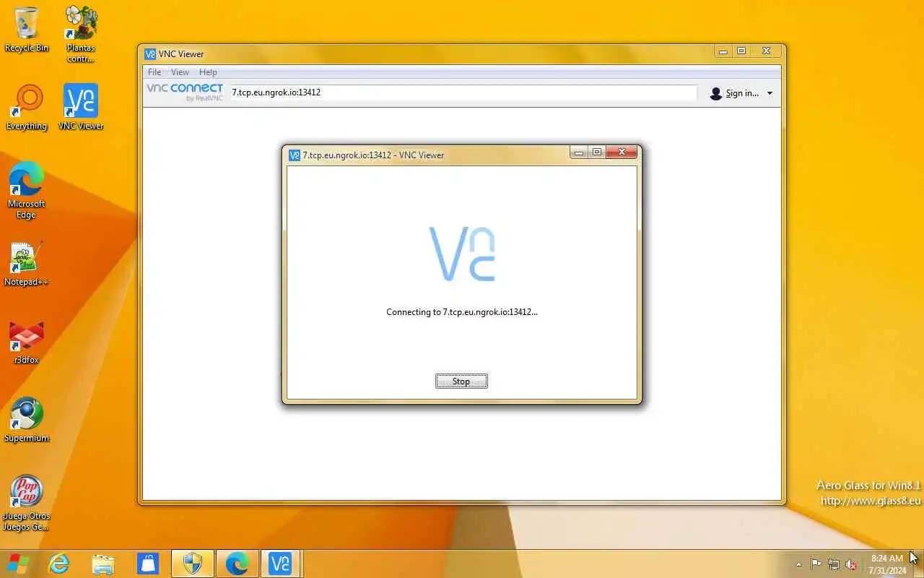Select the Everything desktop shortcut
The height and width of the screenshot is (578, 924).
[27, 107]
